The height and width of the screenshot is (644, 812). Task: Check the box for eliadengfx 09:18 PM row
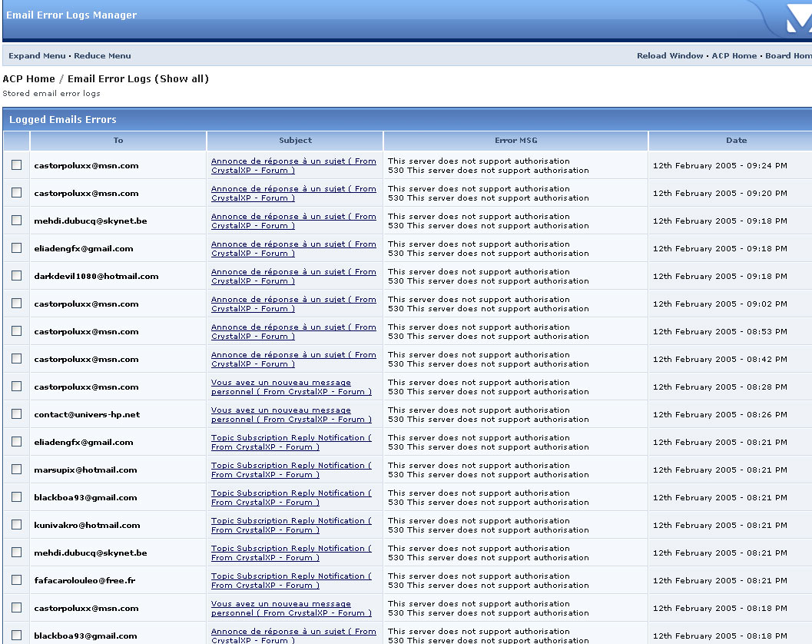[17, 247]
